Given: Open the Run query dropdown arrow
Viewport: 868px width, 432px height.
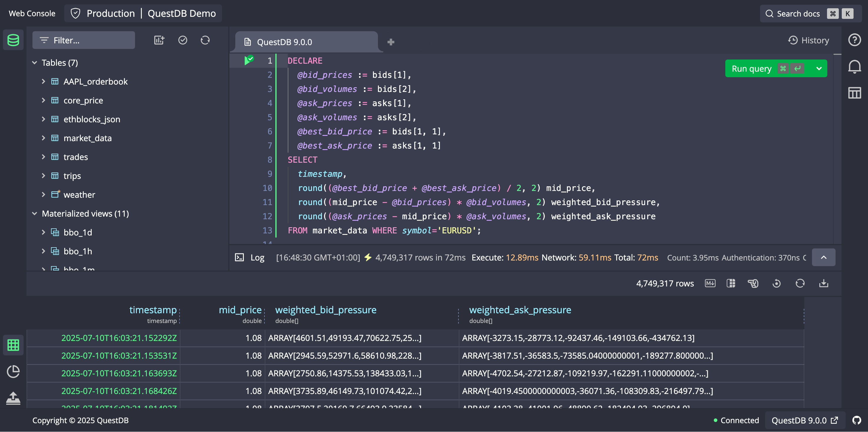Looking at the screenshot, I should click(x=819, y=69).
